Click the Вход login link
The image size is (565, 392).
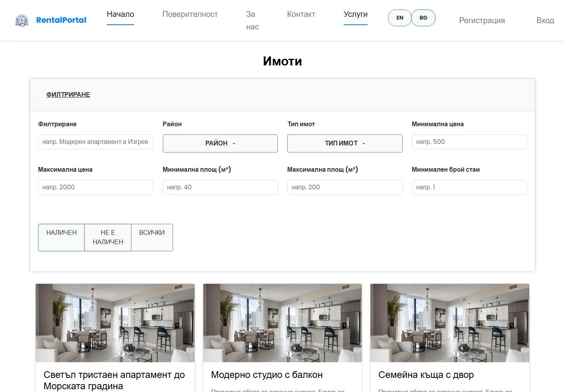[545, 20]
